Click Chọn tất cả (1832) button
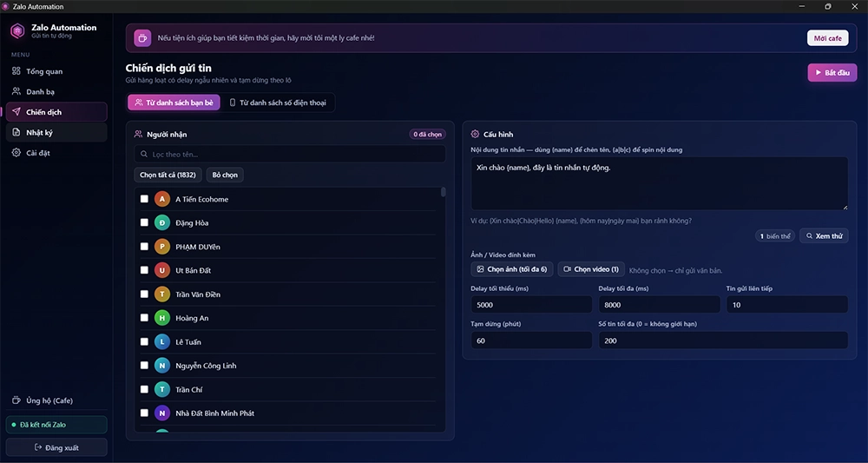The width and height of the screenshot is (868, 463). 168,175
